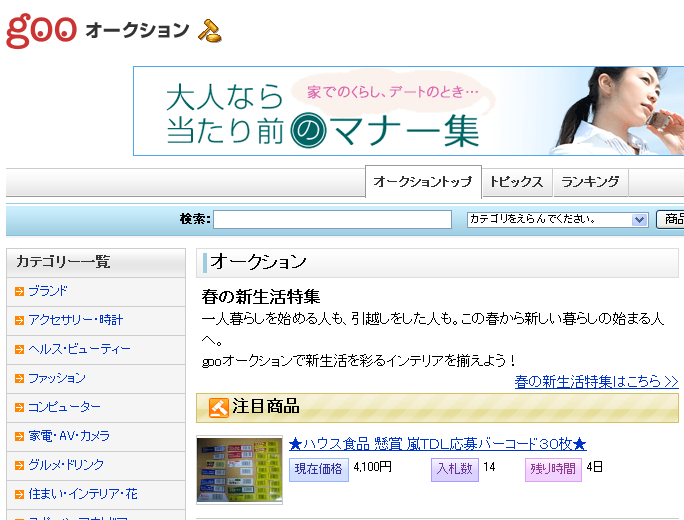Screen dimensions: 684x520
Task: Click the arrow icon beside ヘルス・ビューティー
Action: click(19, 349)
